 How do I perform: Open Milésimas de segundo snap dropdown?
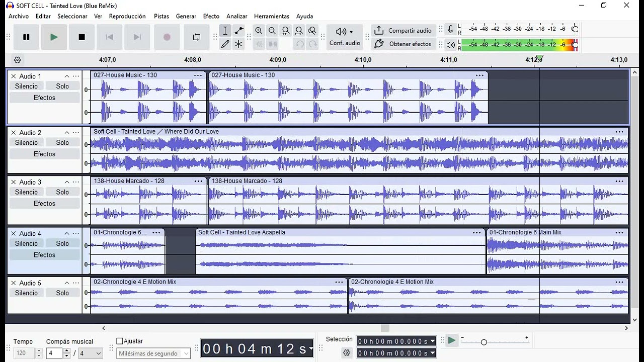[x=153, y=353]
